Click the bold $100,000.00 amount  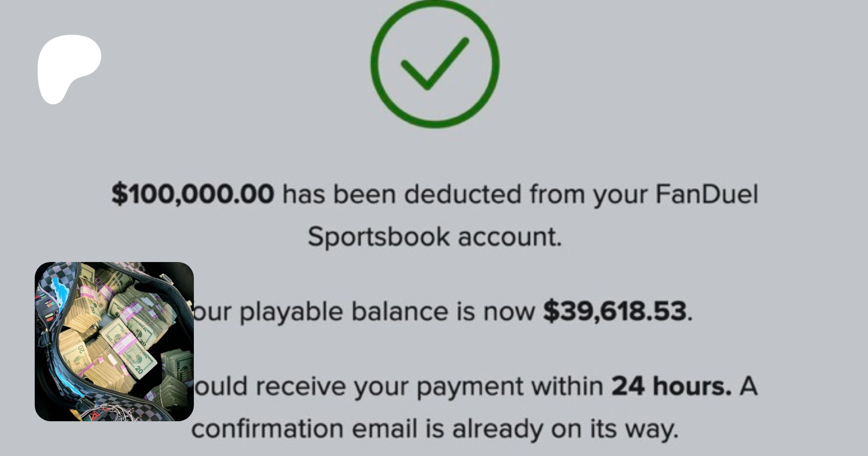pos(193,194)
